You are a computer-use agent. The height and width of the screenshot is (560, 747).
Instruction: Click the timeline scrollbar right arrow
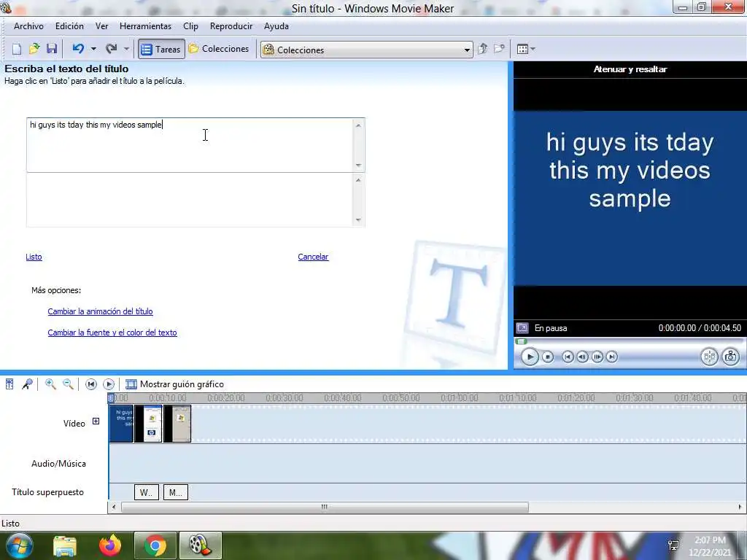(740, 507)
